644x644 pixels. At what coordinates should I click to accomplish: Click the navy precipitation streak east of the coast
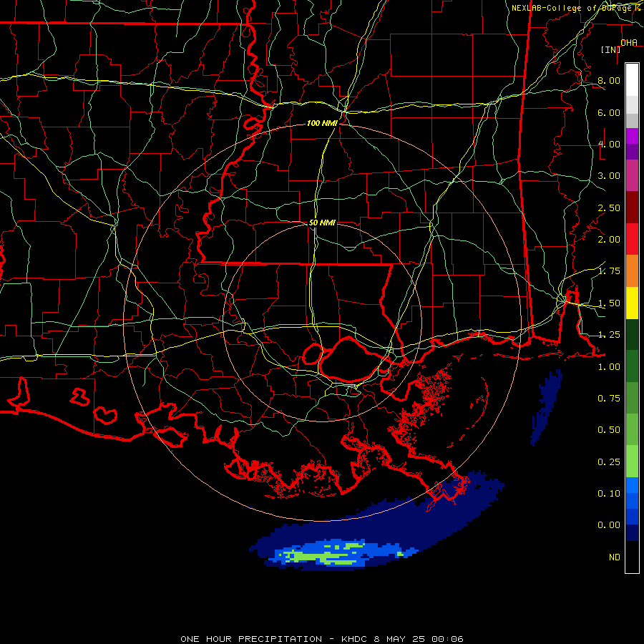tap(546, 407)
